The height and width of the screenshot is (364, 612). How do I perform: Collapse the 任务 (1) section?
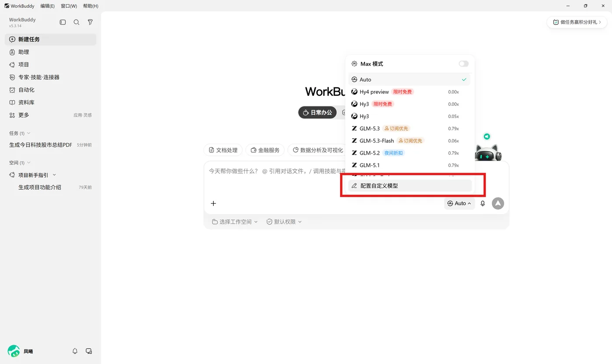click(20, 133)
